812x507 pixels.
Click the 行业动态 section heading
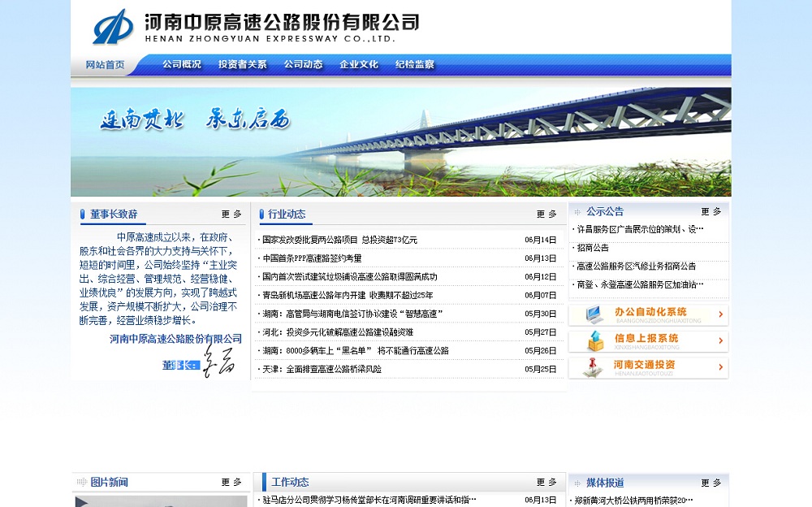[287, 214]
